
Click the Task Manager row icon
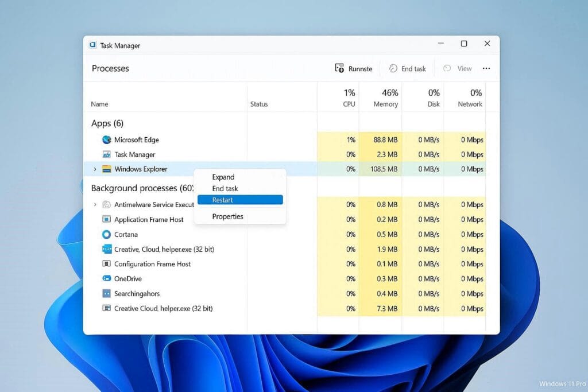click(x=106, y=154)
